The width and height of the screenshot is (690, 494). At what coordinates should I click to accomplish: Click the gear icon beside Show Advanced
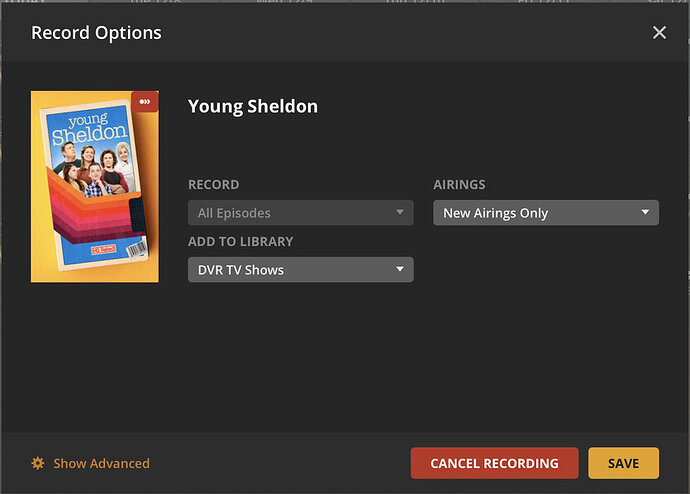pyautogui.click(x=38, y=463)
